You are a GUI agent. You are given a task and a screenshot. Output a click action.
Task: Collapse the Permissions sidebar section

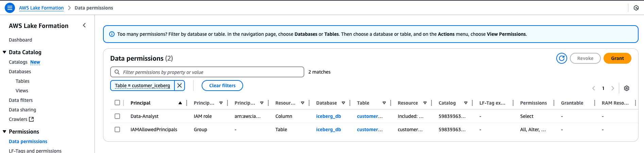5,132
